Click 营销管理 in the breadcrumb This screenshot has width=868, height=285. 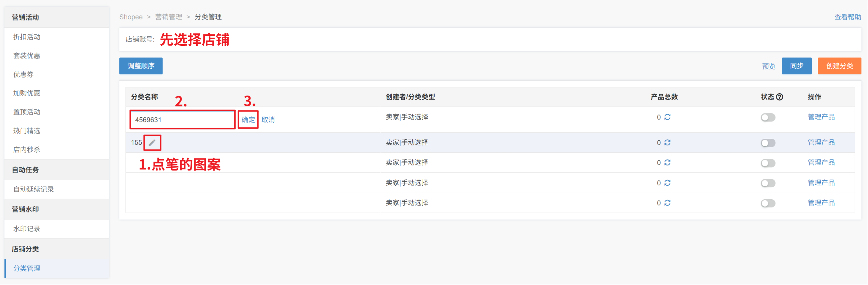click(x=168, y=17)
